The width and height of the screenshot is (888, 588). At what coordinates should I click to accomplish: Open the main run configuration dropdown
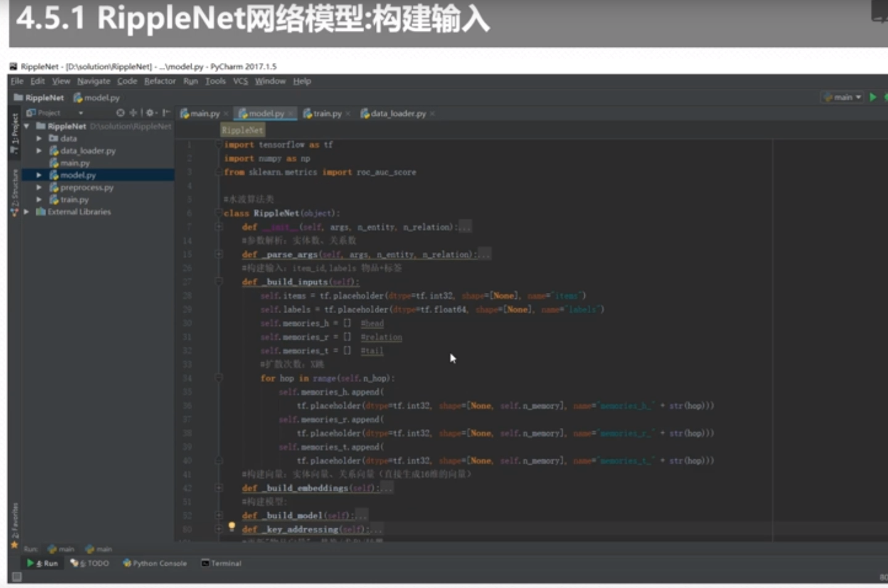[x=842, y=97]
